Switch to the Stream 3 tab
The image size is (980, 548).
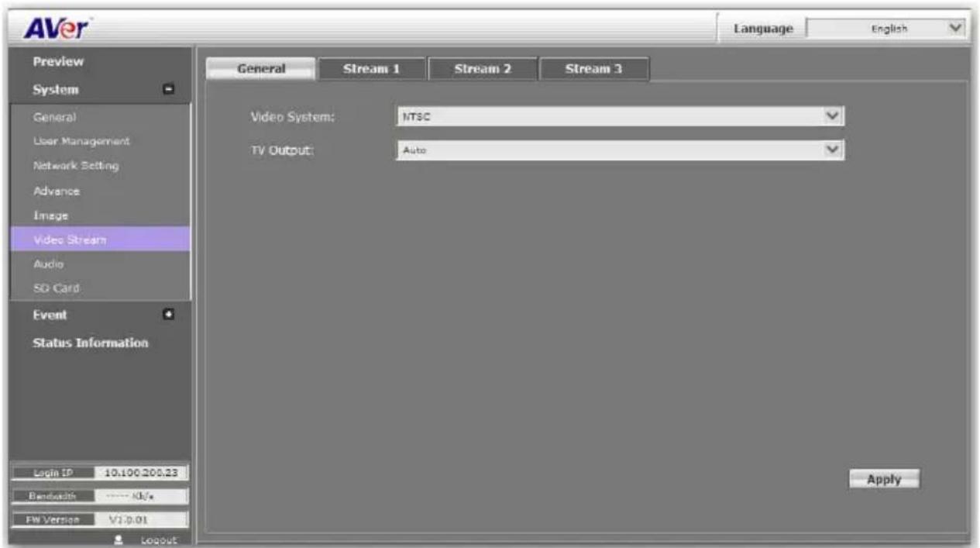coord(593,69)
